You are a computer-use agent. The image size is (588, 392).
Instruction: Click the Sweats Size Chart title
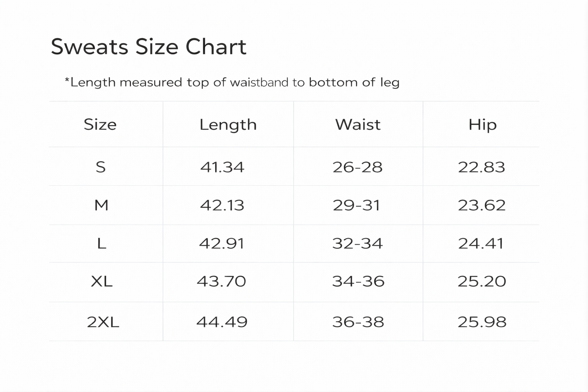(x=149, y=47)
